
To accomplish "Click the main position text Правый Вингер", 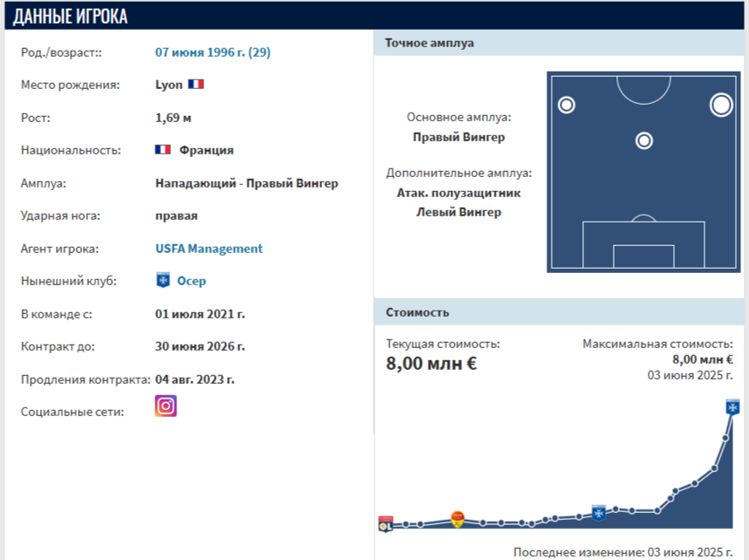I will (x=458, y=138).
